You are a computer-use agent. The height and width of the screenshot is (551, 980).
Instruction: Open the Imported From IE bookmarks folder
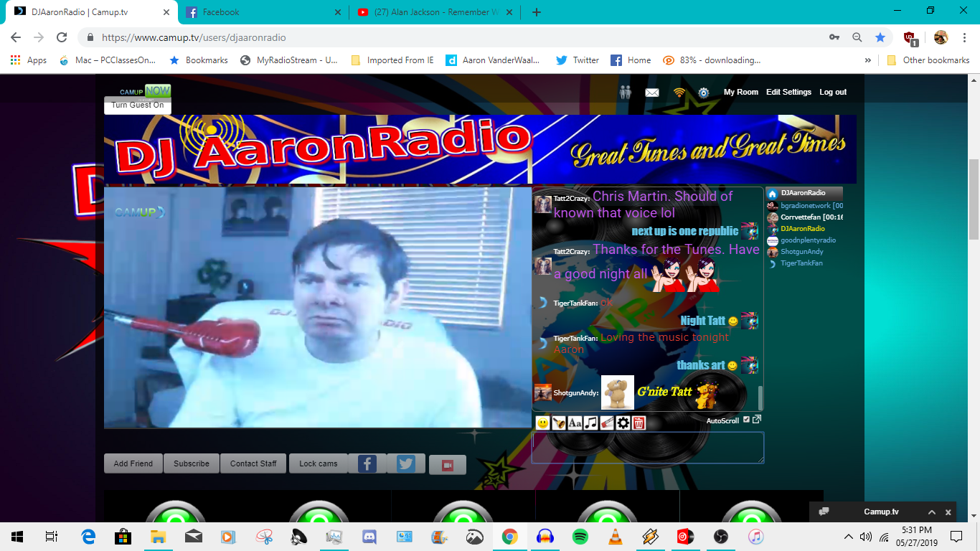point(392,60)
